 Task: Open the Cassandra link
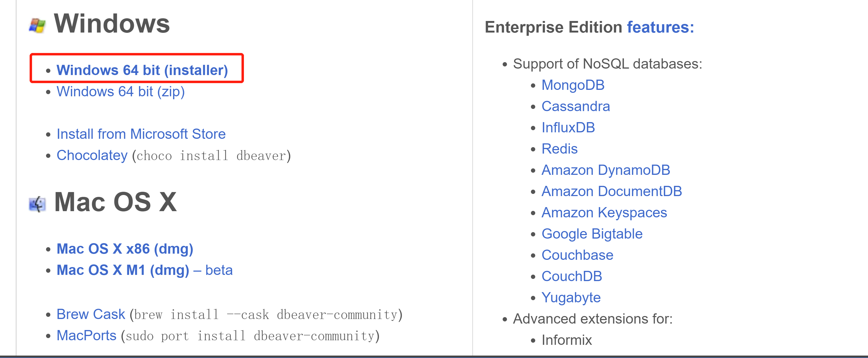pyautogui.click(x=576, y=107)
